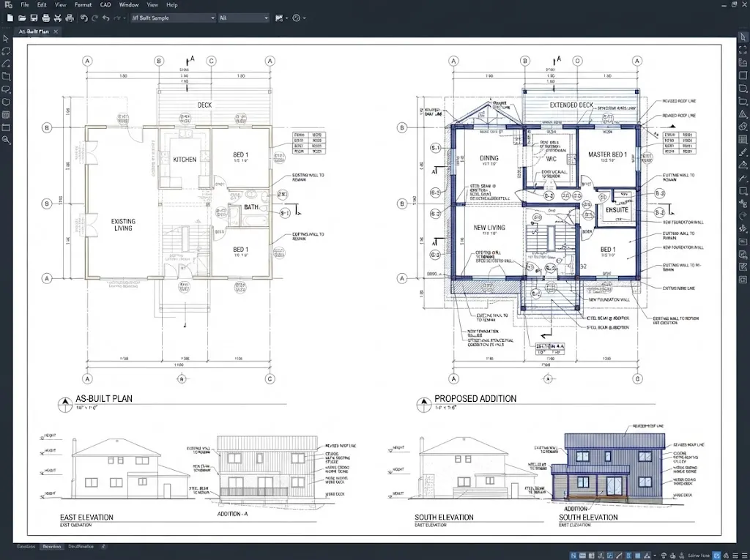Select the brush tool in right toolbar

coord(743,152)
